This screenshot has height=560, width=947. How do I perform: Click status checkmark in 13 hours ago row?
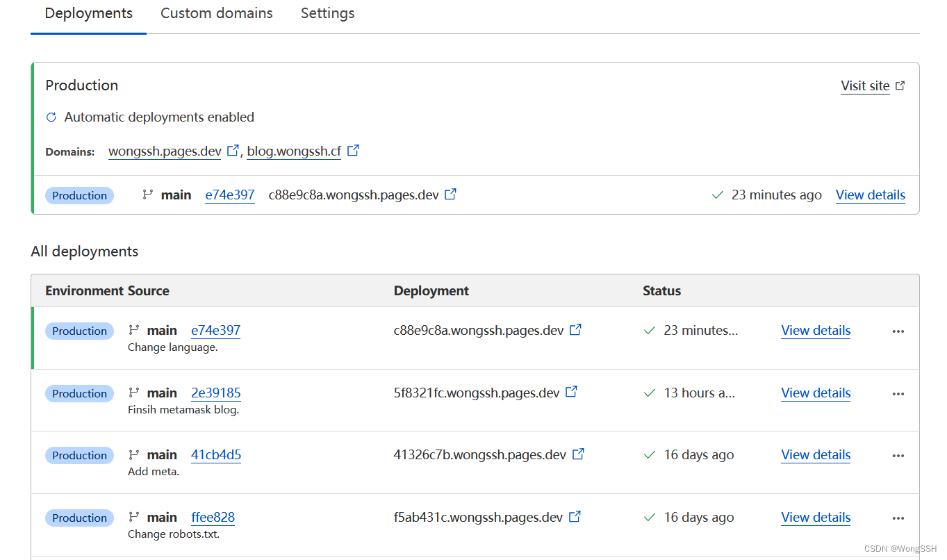[x=650, y=393]
